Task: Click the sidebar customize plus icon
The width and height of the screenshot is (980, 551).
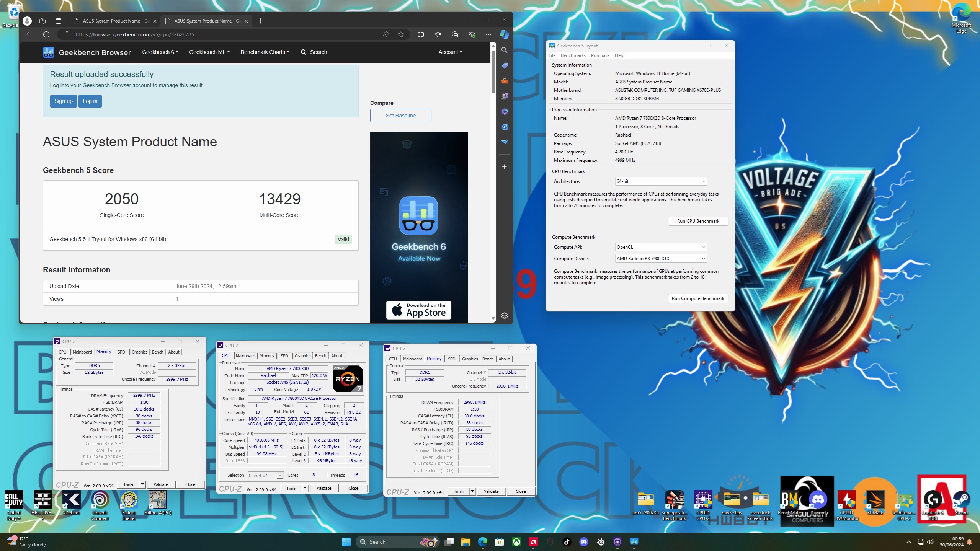Action: 505,167
